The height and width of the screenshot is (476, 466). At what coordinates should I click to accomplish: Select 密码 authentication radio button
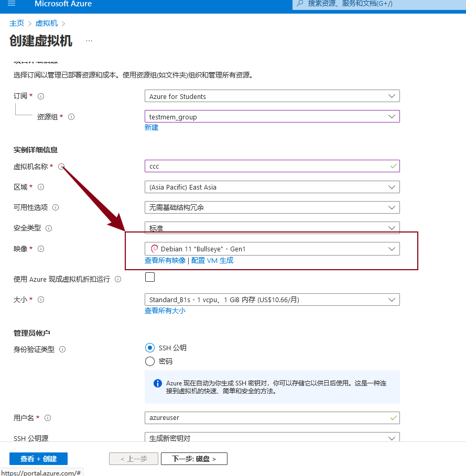coord(150,361)
